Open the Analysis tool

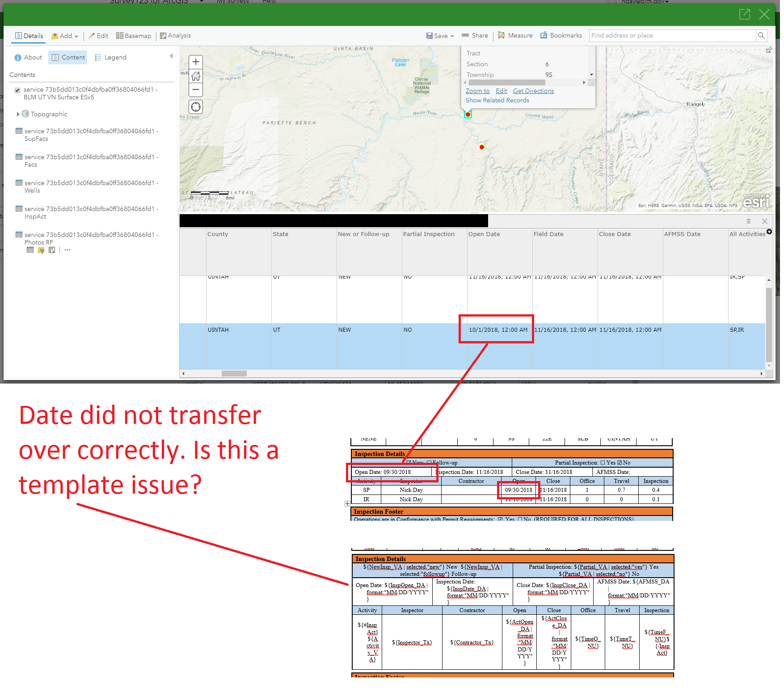tap(176, 36)
